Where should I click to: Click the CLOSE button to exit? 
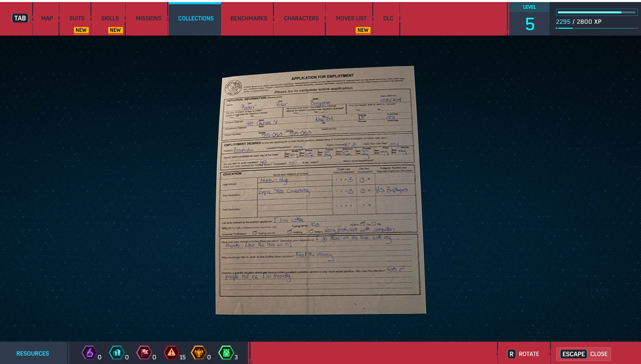click(599, 354)
